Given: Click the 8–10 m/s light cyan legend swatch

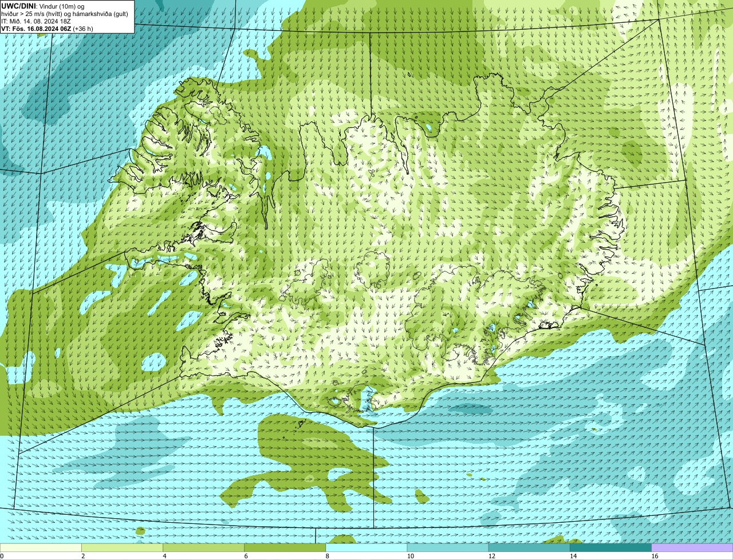Looking at the screenshot, I should (x=366, y=547).
